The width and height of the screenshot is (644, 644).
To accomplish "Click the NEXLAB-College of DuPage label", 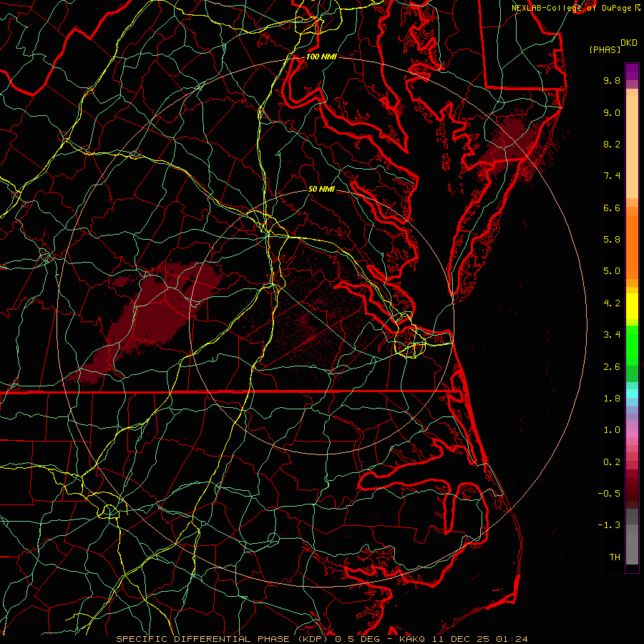I will coord(572,8).
